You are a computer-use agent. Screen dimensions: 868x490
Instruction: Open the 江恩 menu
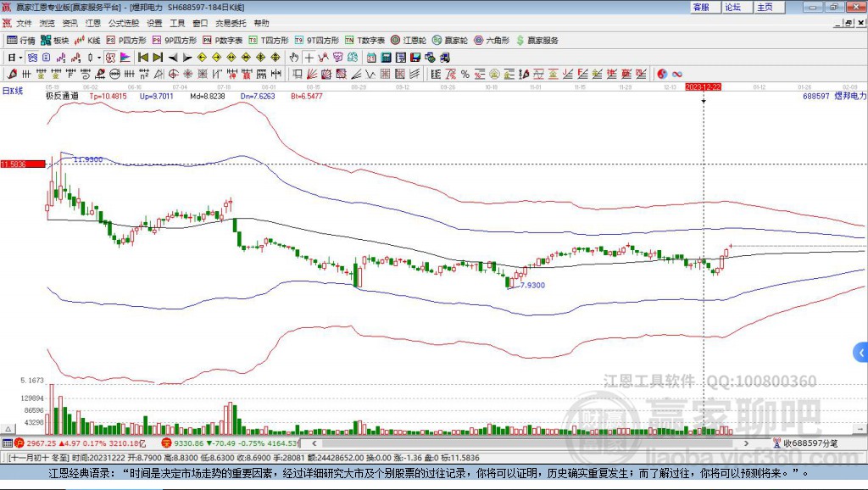93,23
